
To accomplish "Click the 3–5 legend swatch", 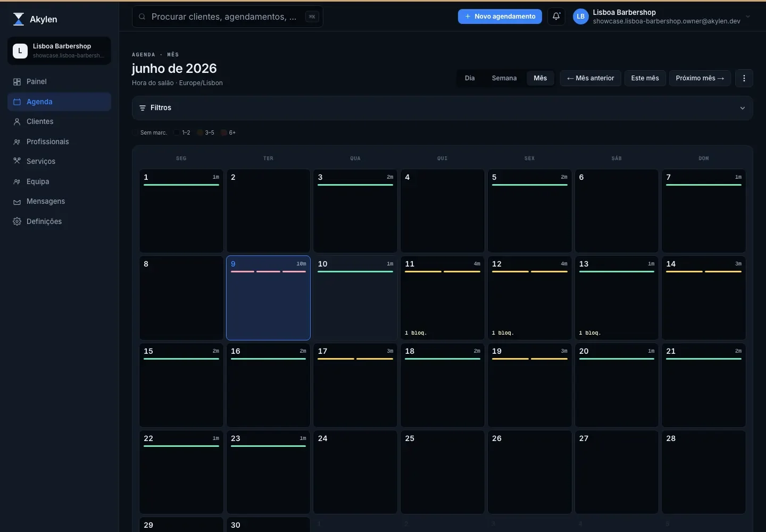I will pos(200,132).
